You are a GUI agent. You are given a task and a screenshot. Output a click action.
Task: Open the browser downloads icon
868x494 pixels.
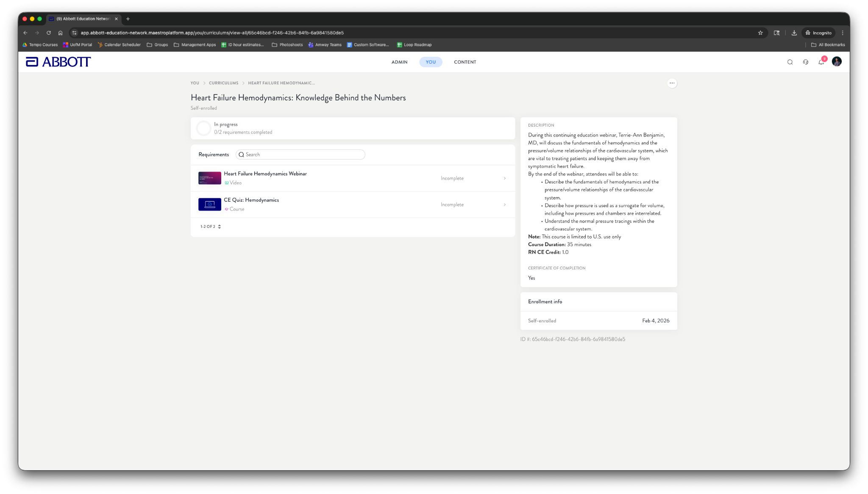[x=794, y=33]
